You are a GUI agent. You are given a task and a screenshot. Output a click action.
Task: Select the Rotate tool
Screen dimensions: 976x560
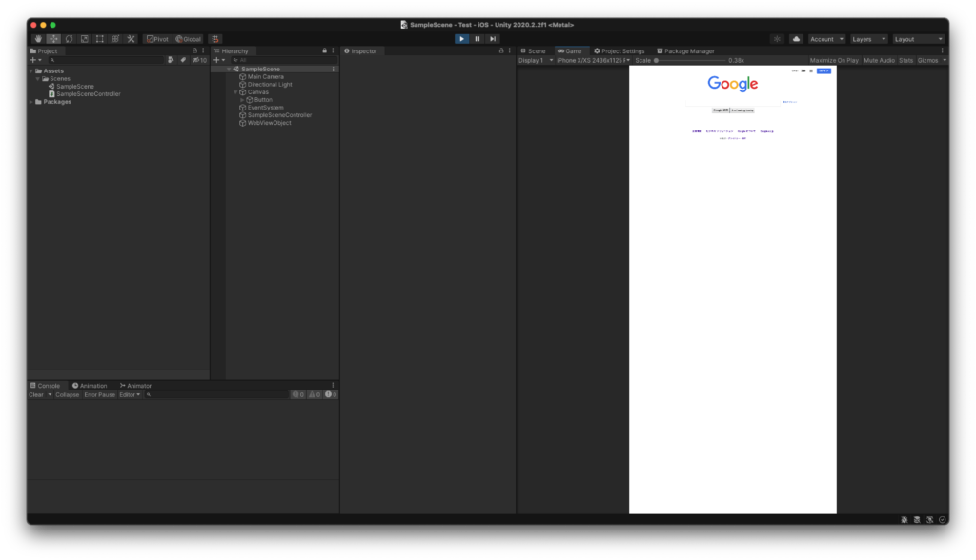(69, 38)
